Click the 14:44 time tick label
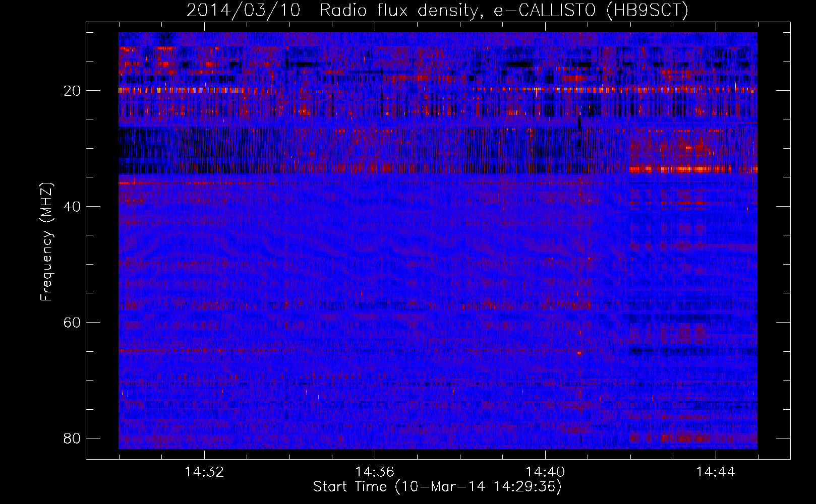Image resolution: width=816 pixels, height=504 pixels. point(716,472)
